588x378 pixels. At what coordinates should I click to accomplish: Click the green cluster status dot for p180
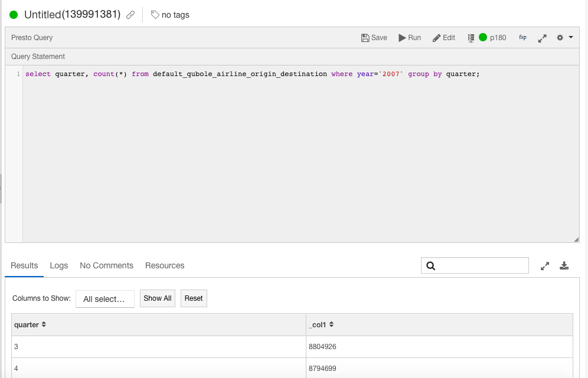click(483, 37)
